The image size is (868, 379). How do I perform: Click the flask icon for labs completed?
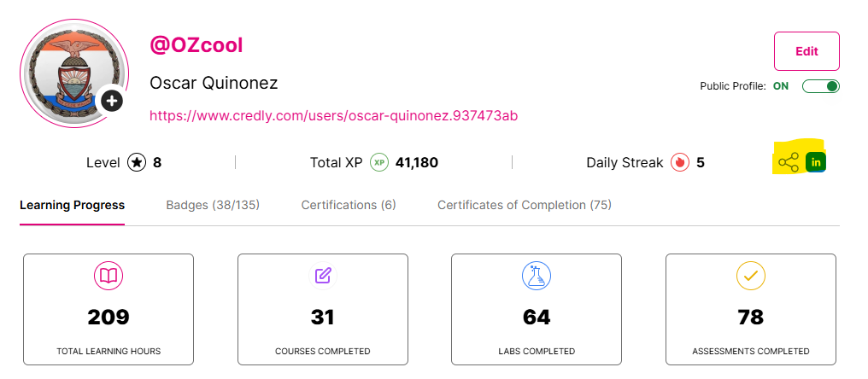tap(537, 275)
